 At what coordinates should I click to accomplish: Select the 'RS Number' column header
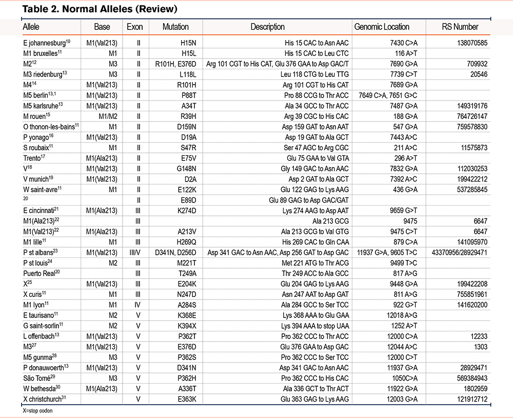pyautogui.click(x=460, y=27)
